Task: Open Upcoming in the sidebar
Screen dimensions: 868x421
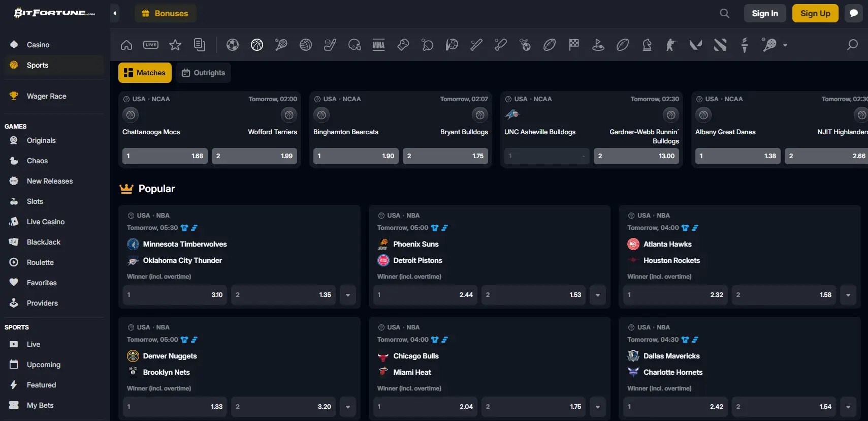Action: point(54,365)
